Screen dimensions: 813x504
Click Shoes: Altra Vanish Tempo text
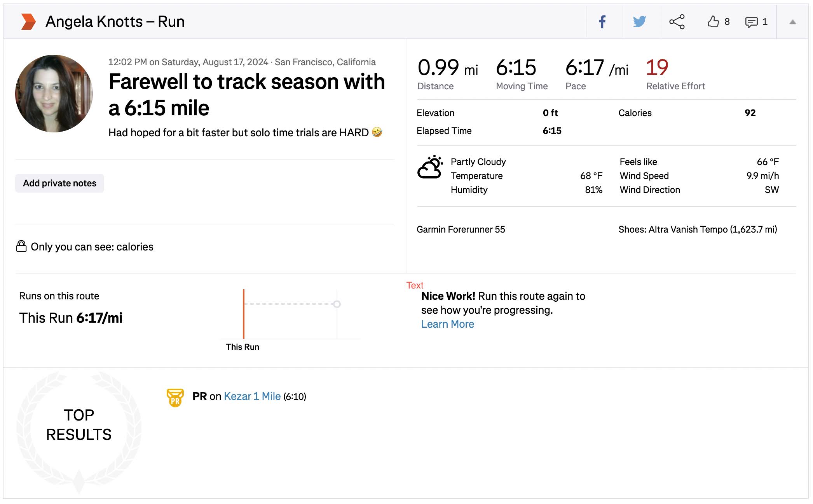coord(697,229)
